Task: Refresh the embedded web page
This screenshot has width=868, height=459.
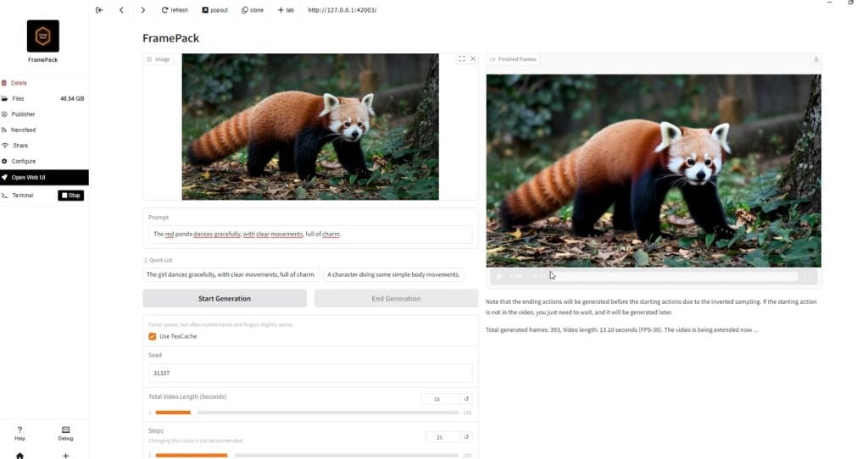Action: 175,10
